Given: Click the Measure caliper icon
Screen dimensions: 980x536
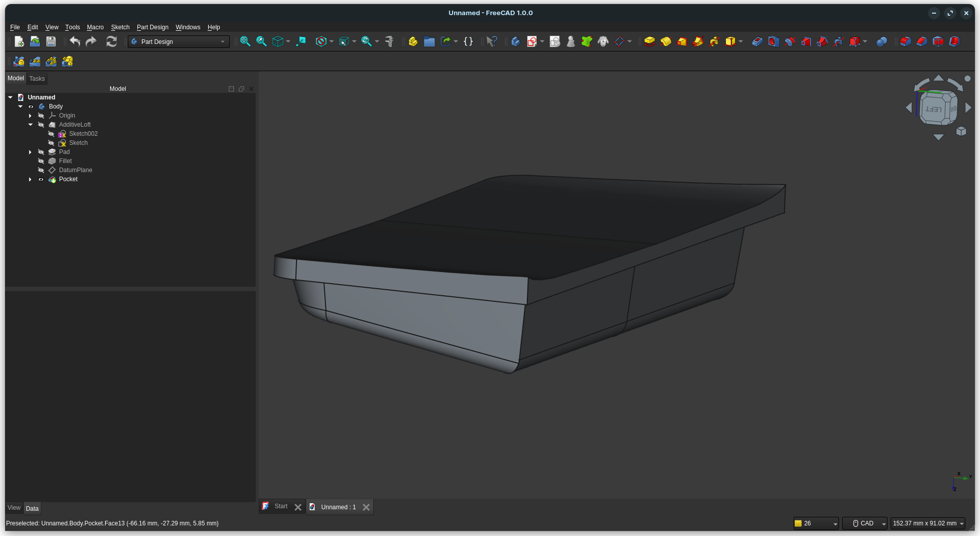Looking at the screenshot, I should (389, 41).
